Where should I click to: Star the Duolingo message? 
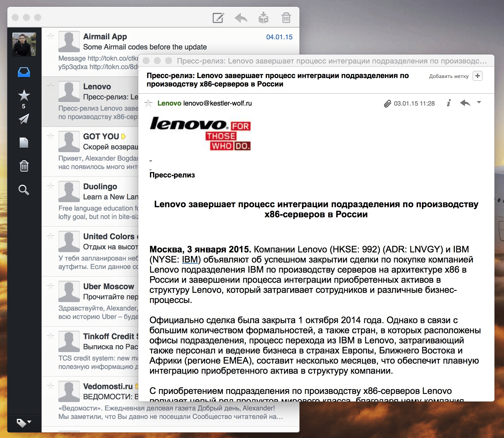[x=51, y=186]
